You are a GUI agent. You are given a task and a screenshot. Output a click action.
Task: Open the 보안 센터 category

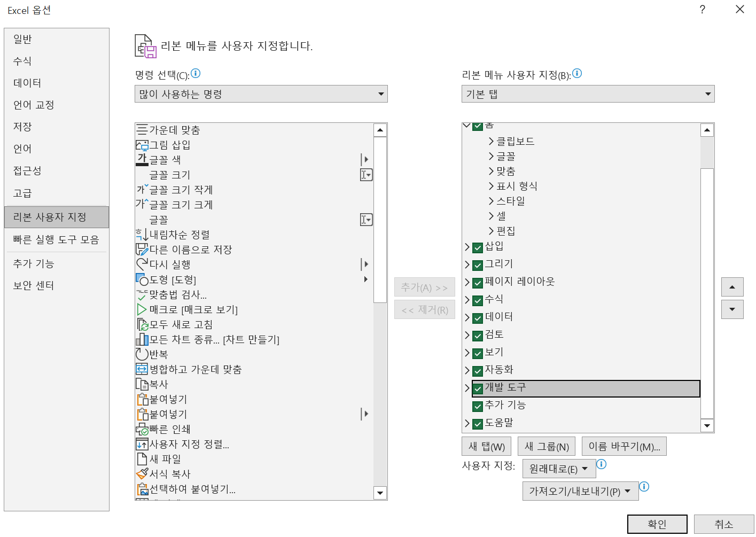click(57, 285)
